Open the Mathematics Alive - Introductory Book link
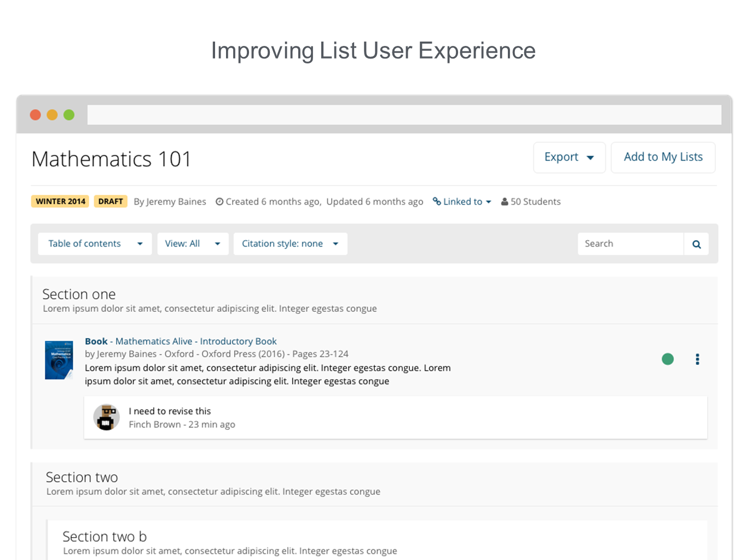 (196, 341)
